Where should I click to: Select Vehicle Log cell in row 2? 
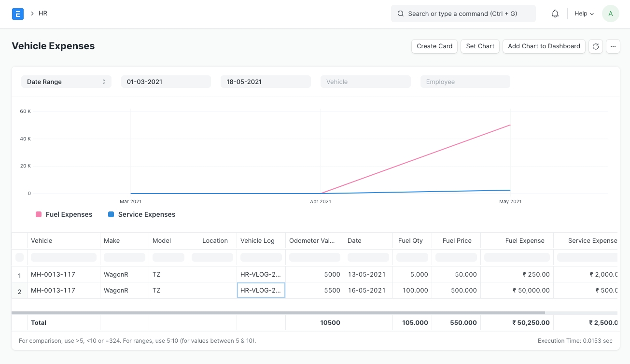click(261, 290)
